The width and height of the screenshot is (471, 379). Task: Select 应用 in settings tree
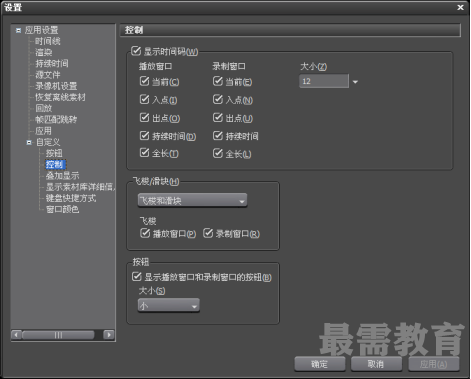(x=44, y=131)
